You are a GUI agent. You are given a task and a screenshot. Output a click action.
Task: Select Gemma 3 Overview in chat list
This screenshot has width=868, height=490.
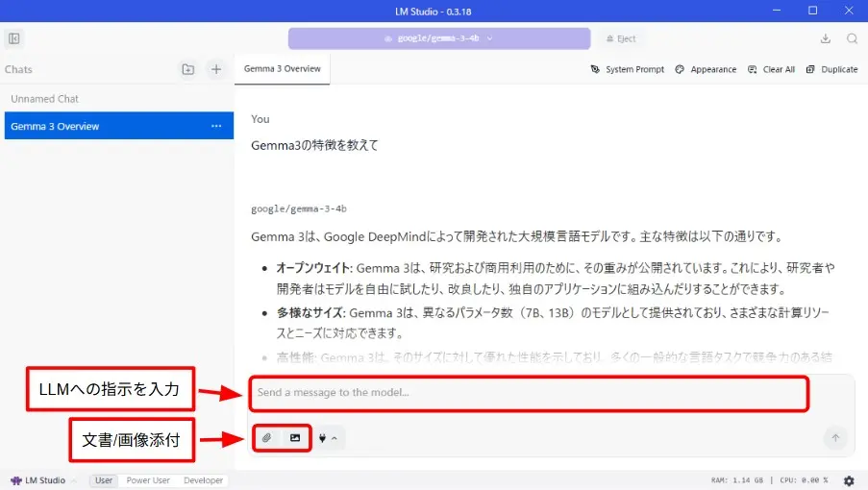119,126
